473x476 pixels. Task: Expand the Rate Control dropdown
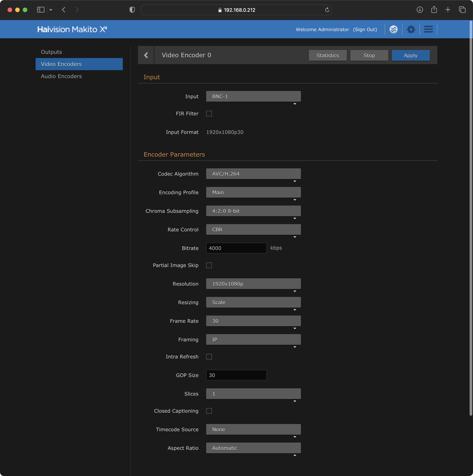click(x=253, y=230)
